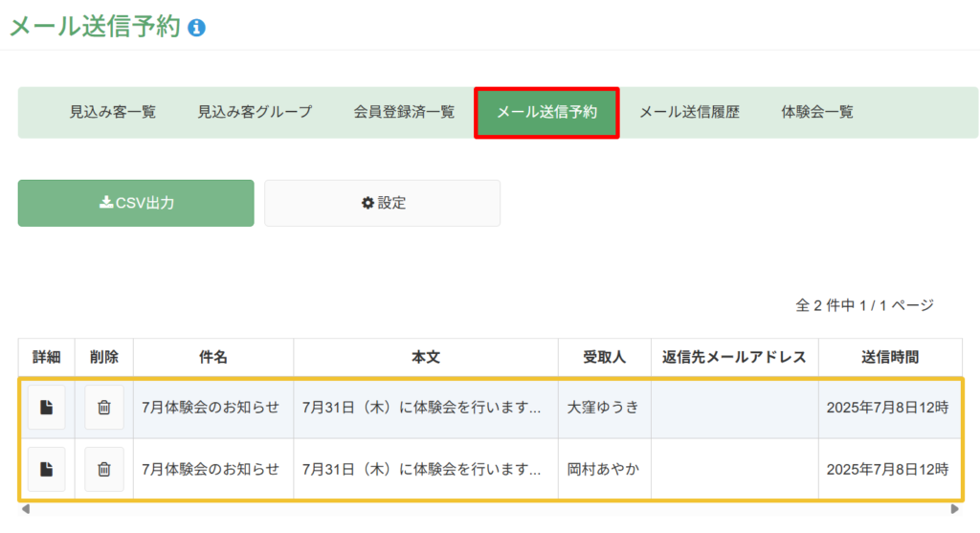This screenshot has height=533, width=980.
Task: Delete the 大窪ゆうき scheduled email
Action: coord(103,408)
